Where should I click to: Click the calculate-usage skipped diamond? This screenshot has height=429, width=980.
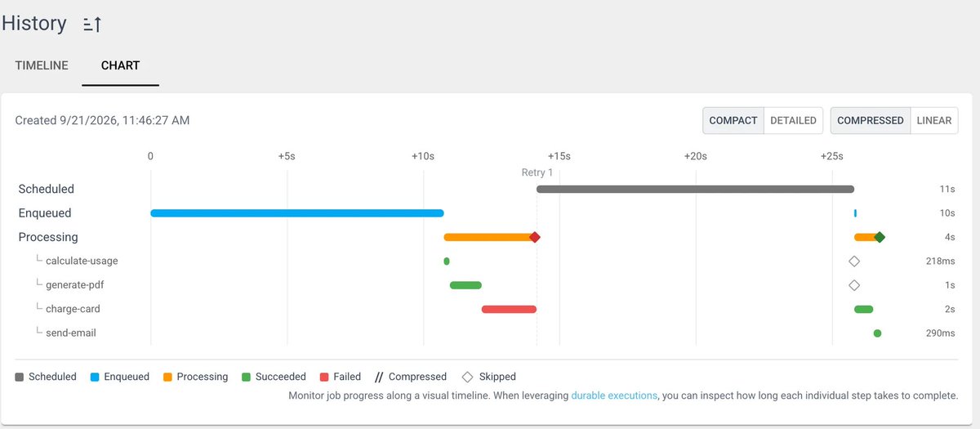tap(854, 261)
